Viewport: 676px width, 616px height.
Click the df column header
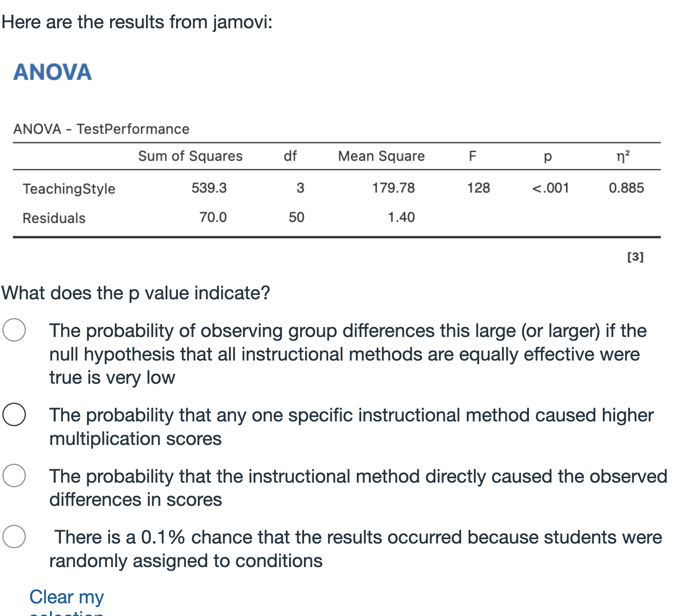[x=290, y=156]
